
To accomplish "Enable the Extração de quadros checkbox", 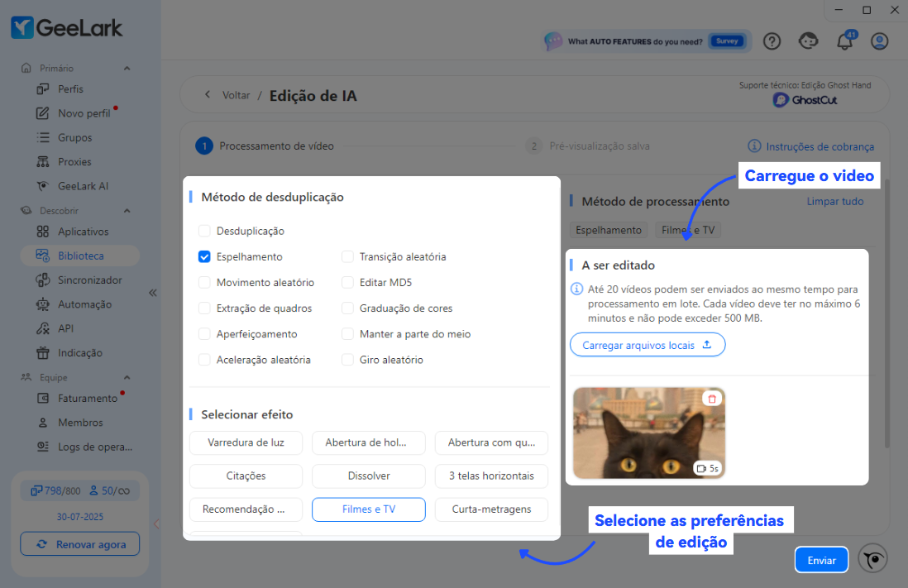I will [204, 308].
